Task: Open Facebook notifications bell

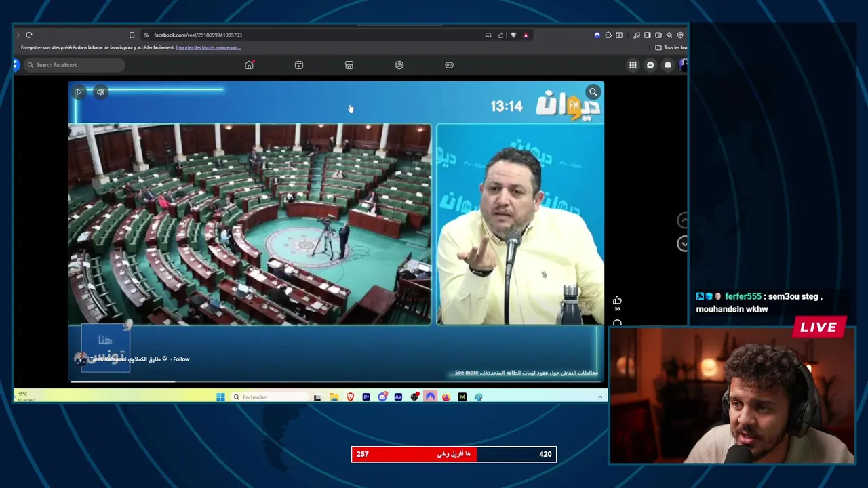Action: (x=668, y=65)
